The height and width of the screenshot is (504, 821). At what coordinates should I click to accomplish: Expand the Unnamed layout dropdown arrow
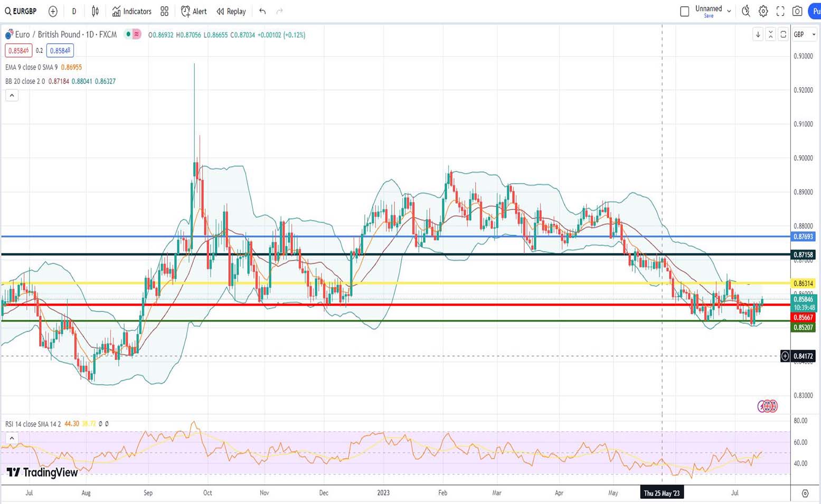[x=729, y=11]
